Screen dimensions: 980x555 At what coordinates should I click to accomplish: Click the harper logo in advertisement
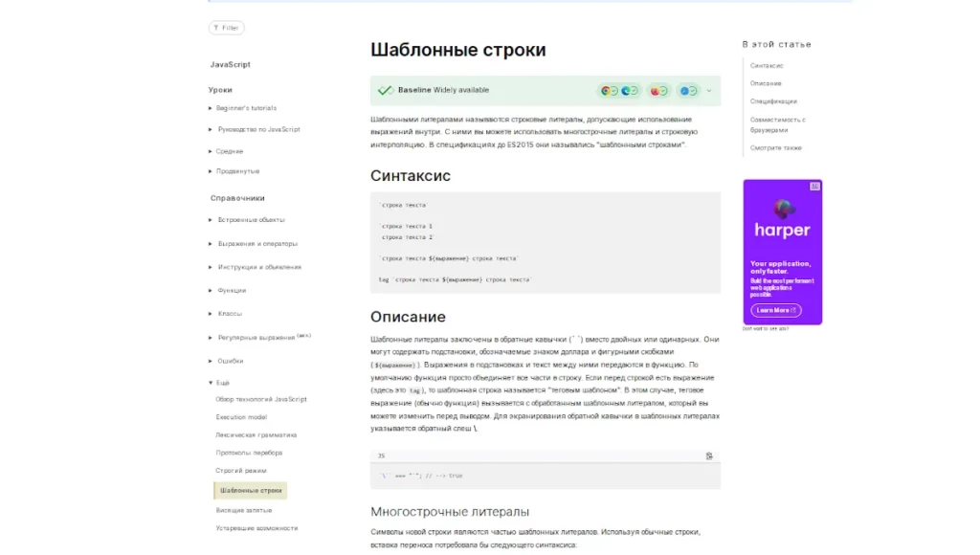[x=782, y=220]
